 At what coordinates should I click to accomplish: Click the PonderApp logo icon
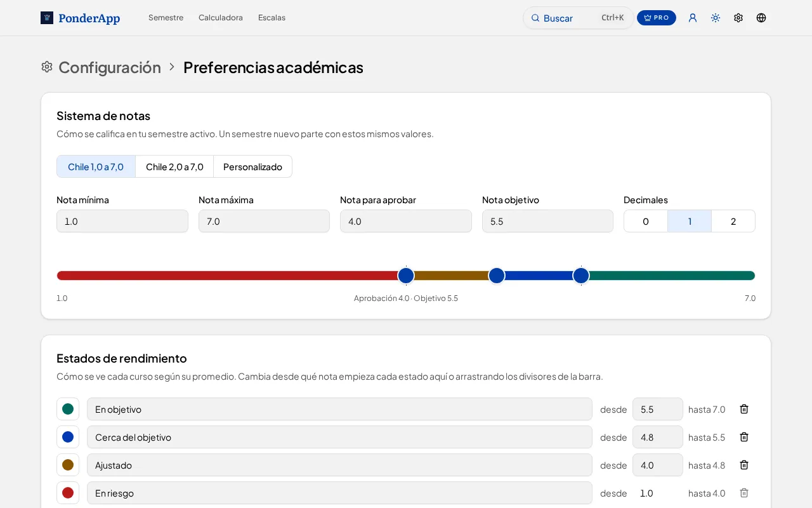click(47, 18)
